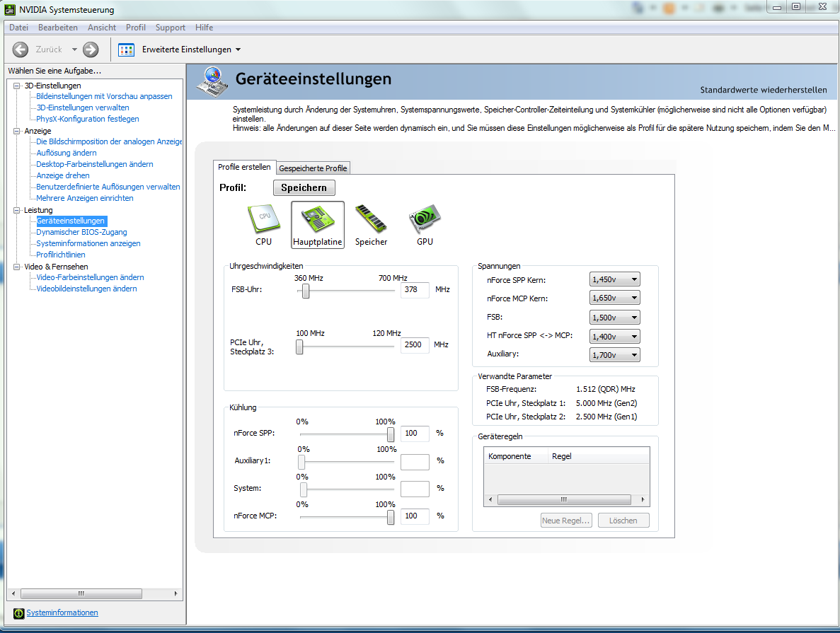The height and width of the screenshot is (633, 840).
Task: Open the back history dropdown arrow
Action: [x=74, y=50]
